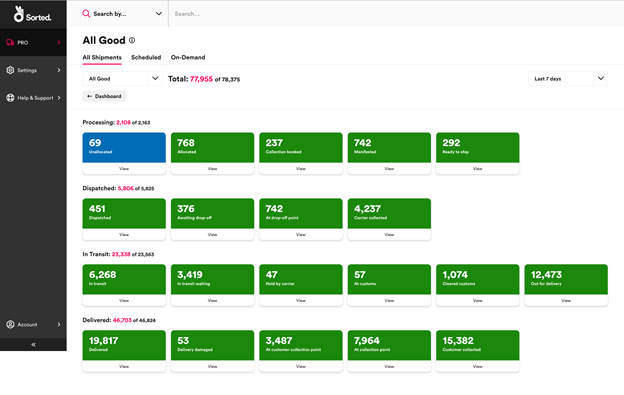View the 742 Manifested shipments
The height and width of the screenshot is (395, 624).
point(389,169)
